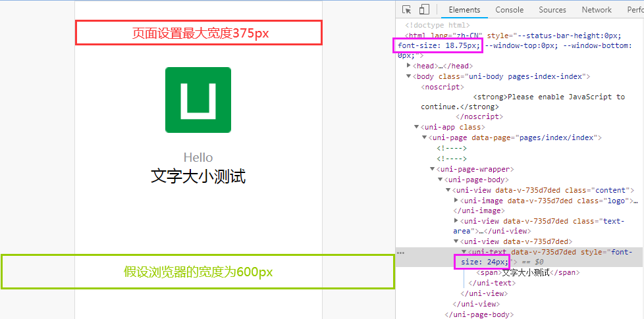Image resolution: width=644 pixels, height=319 pixels.
Task: Select the closing uni-text tag row
Action: 492,283
